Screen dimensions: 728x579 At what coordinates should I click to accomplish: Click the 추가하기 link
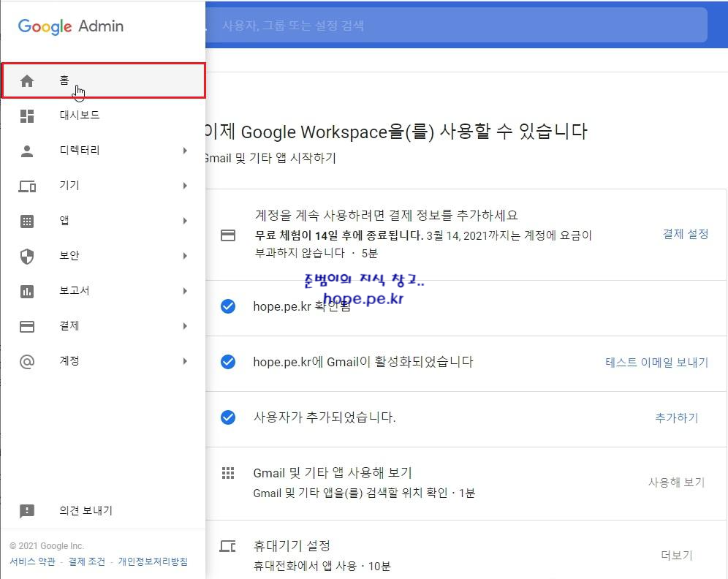point(676,418)
